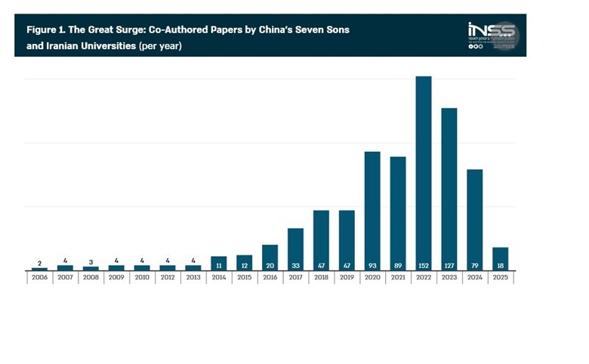
Task: Click the 2022 axis label
Action: point(424,277)
